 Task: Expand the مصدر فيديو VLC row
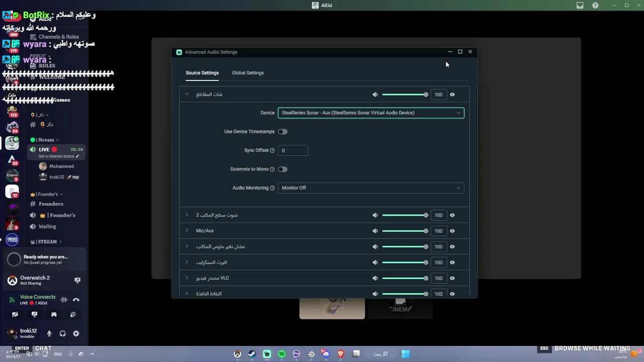(x=187, y=278)
